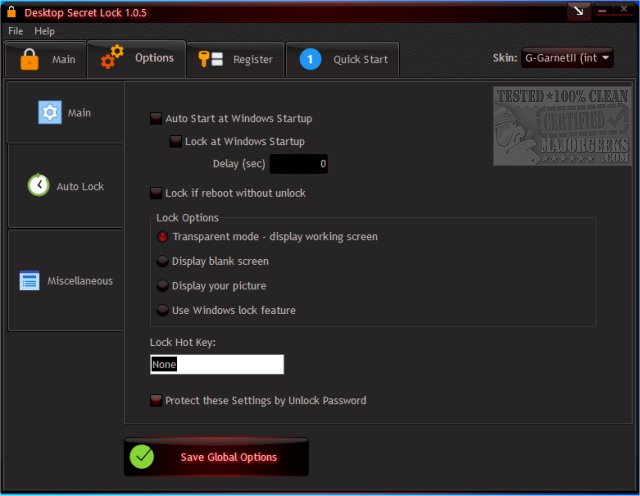640x496 pixels.
Task: Minimize the Desktop Secret Lock window
Action: [602, 11]
